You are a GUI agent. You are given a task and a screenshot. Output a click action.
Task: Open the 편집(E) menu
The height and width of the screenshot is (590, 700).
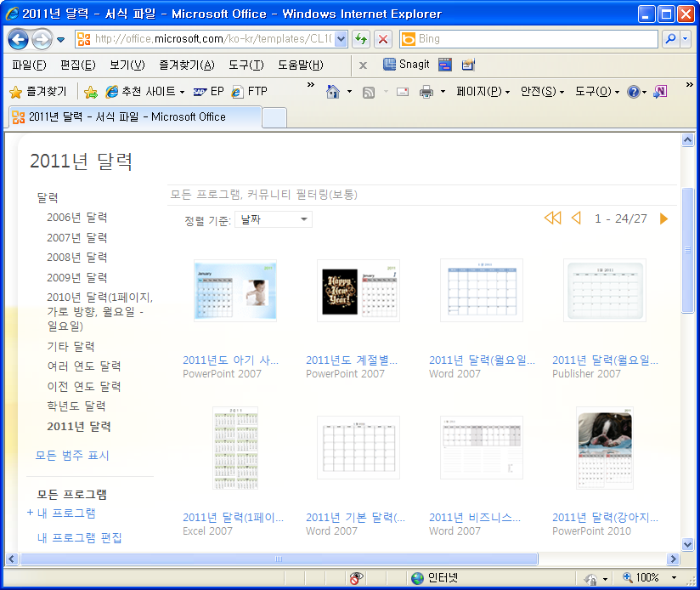pos(77,65)
